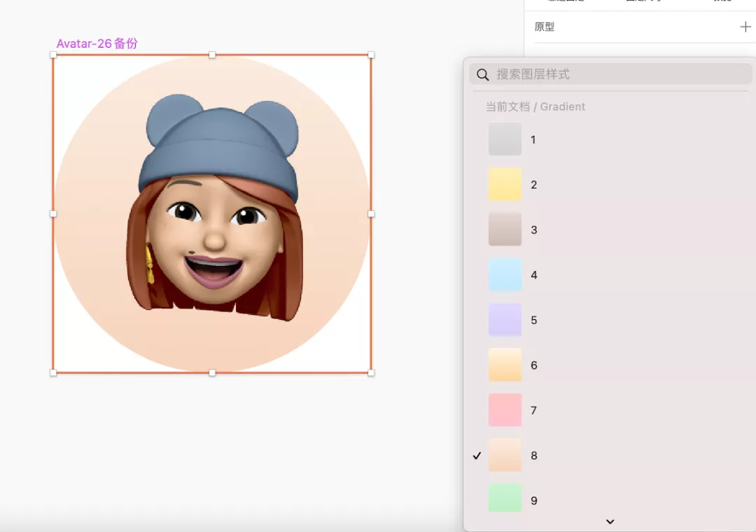
Task: Select gradient style 2 yellow swatch
Action: coord(505,184)
